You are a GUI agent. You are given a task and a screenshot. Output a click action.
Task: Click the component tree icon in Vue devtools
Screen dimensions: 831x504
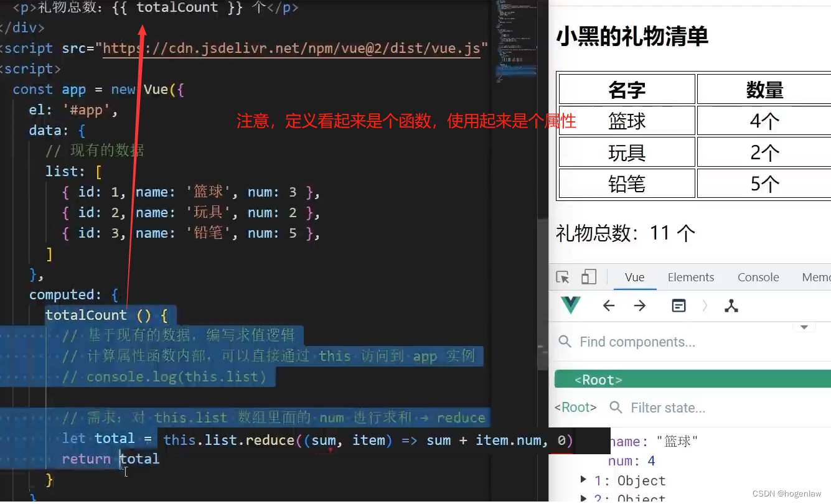click(x=731, y=306)
